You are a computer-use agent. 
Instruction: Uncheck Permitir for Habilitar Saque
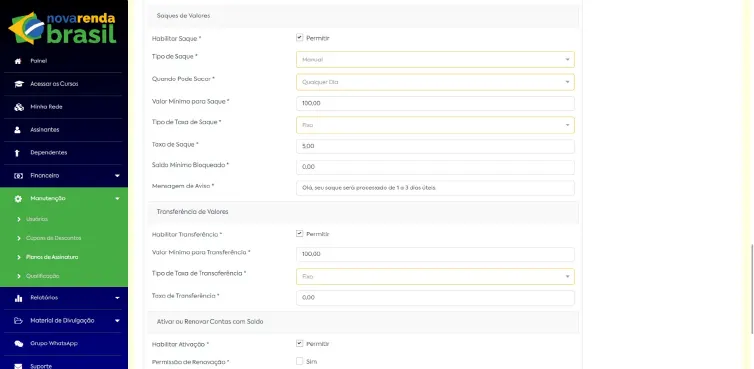(300, 38)
